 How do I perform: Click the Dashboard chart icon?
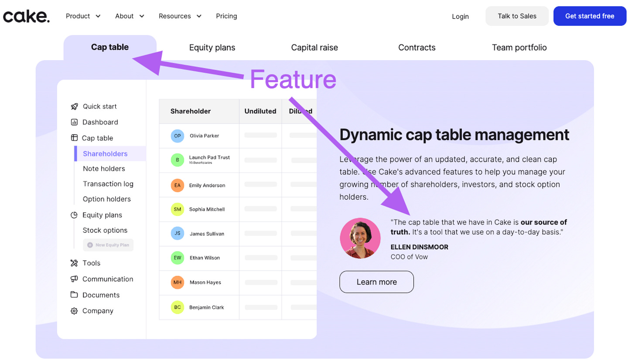[74, 122]
